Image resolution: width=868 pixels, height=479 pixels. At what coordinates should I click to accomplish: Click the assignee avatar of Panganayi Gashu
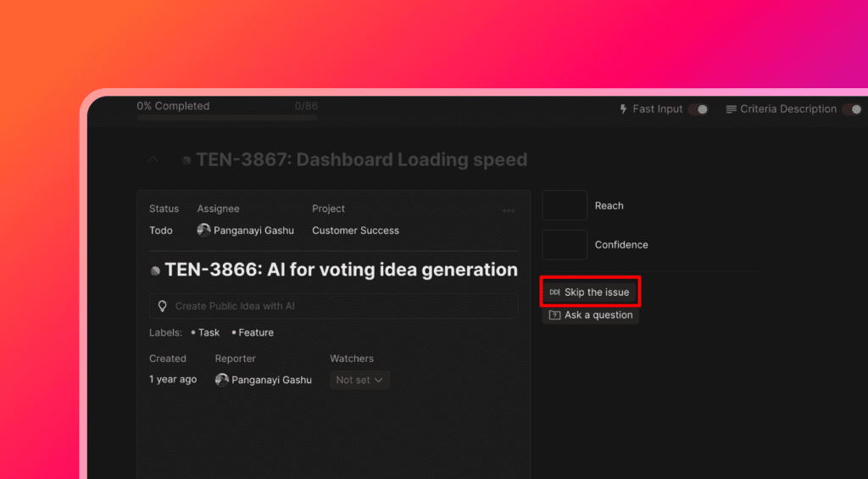pyautogui.click(x=203, y=230)
